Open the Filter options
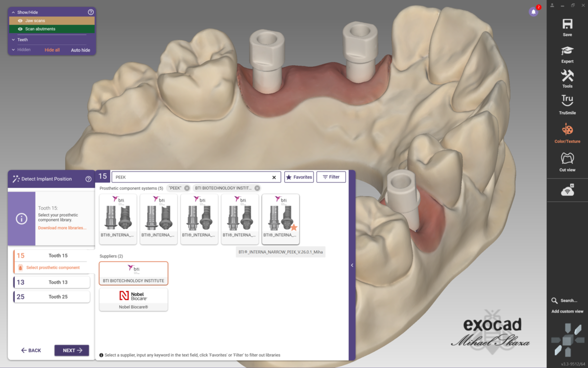588x368 pixels. coord(331,177)
